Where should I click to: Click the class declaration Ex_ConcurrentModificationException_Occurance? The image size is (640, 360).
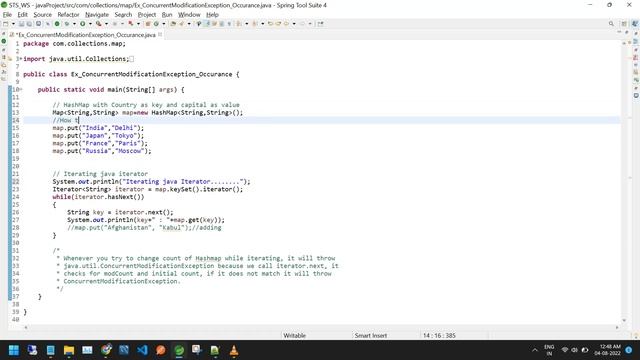[x=131, y=74]
